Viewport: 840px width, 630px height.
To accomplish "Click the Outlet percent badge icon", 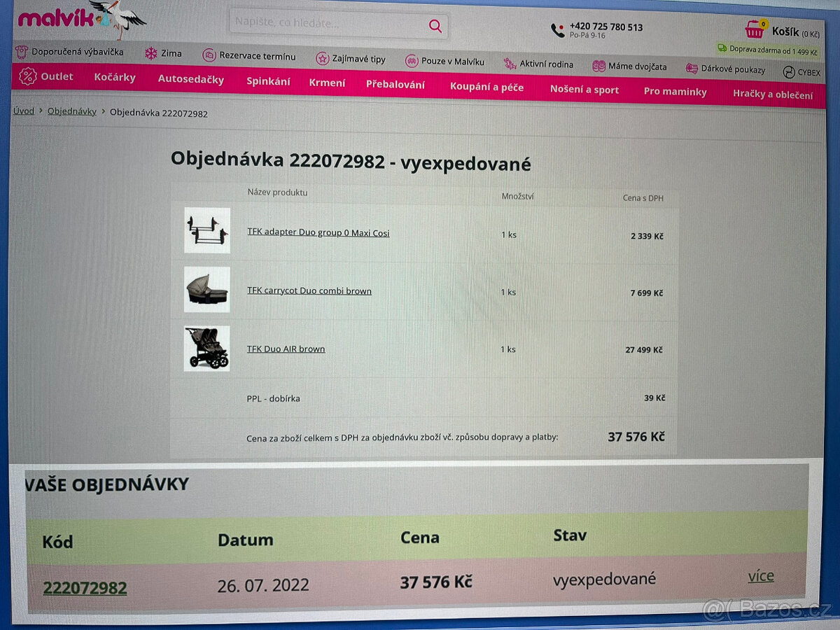I will (x=28, y=76).
